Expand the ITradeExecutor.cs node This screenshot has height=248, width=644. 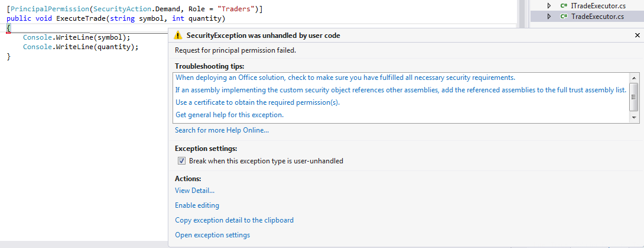tap(549, 5)
